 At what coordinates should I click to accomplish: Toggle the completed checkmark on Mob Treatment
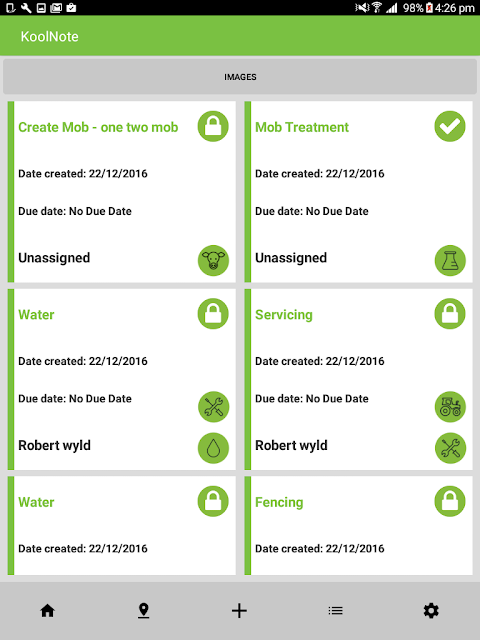(450, 126)
